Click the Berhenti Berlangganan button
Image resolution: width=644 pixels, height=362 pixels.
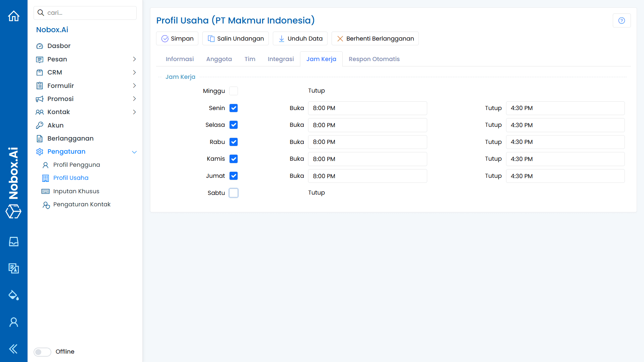pyautogui.click(x=375, y=38)
